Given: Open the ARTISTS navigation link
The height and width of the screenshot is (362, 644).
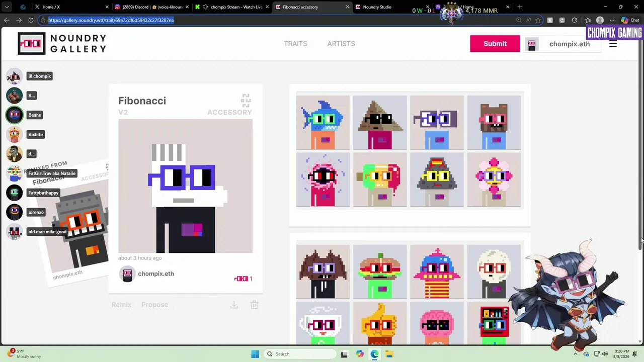Looking at the screenshot, I should (341, 44).
